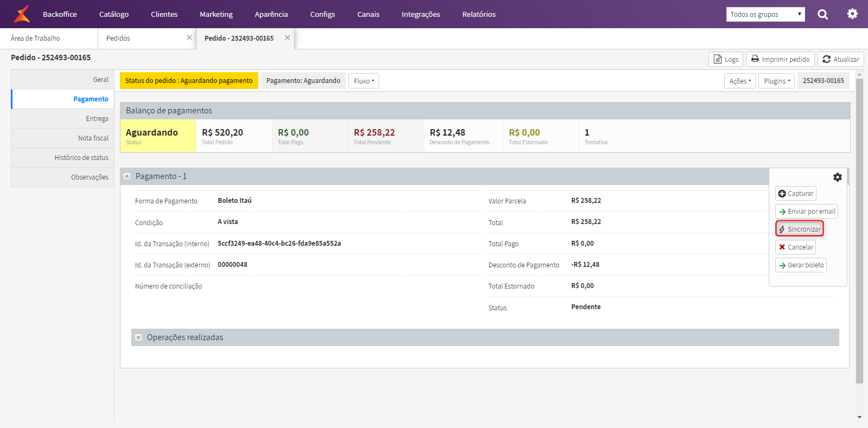Open the Relatórios menu
The height and width of the screenshot is (428, 868).
pyautogui.click(x=479, y=14)
